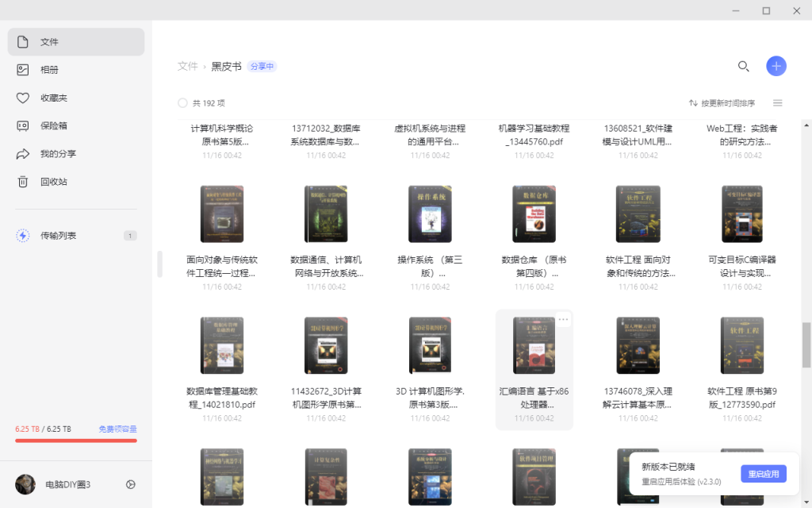
Task: Open the 数据库管理基础教程 book cover
Action: click(222, 346)
